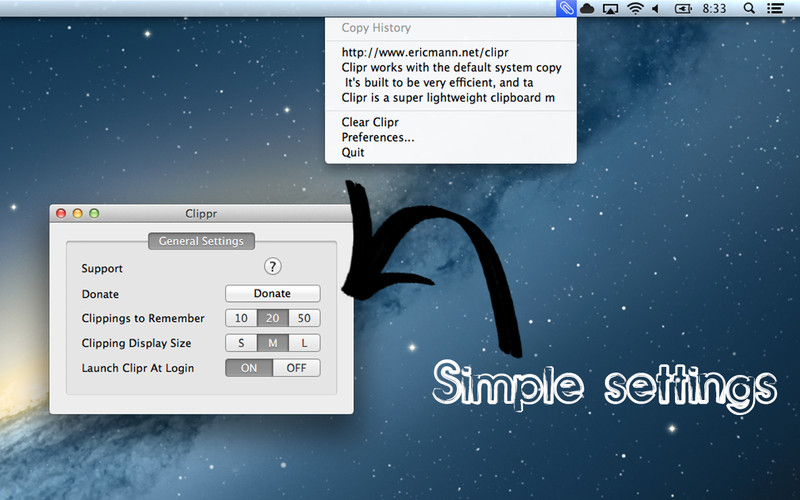The width and height of the screenshot is (800, 500).
Task: Click the Clippr window title
Action: coord(201,214)
